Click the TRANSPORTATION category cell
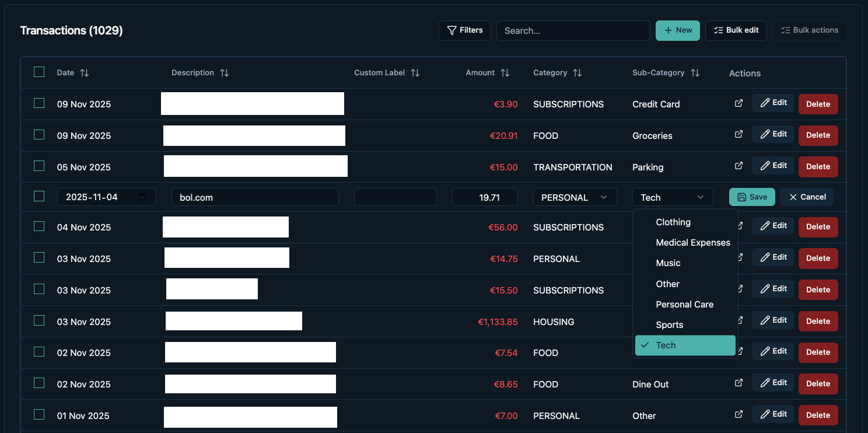This screenshot has height=433, width=868. click(573, 167)
